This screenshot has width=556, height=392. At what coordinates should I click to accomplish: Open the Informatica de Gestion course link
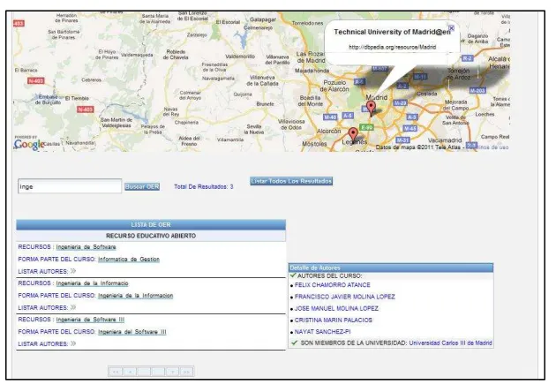[x=129, y=260]
